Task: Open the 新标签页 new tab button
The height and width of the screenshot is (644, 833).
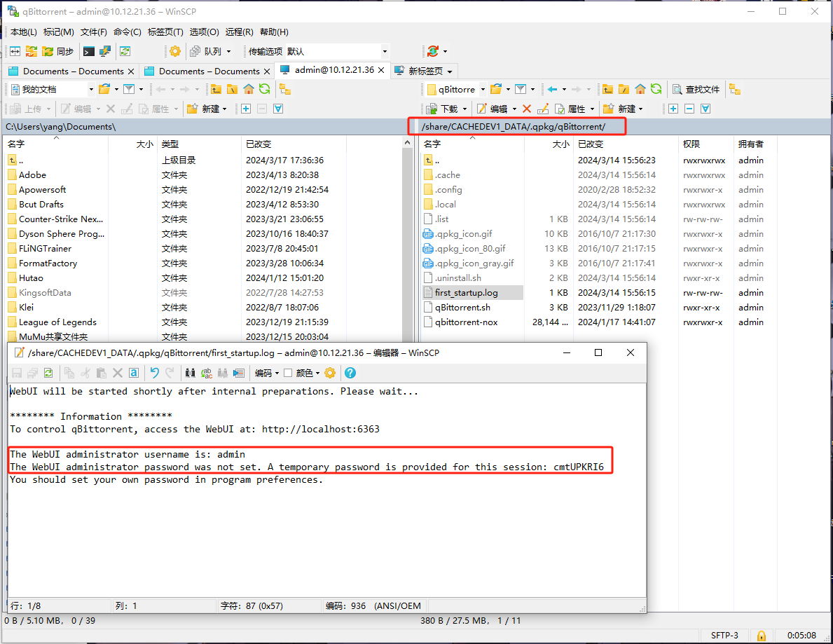Action: 424,71
